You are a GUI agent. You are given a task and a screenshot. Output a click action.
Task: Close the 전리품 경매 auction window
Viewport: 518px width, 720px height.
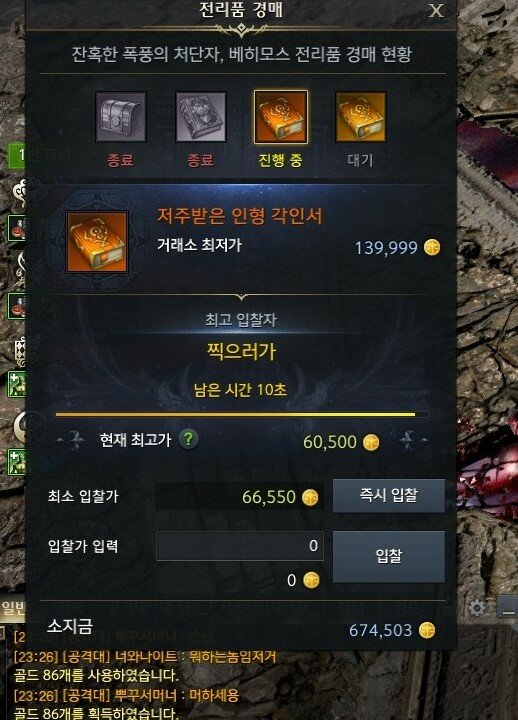436,11
